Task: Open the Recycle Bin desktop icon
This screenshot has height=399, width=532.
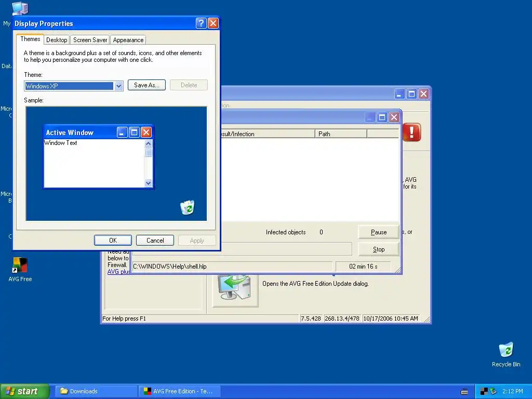Action: (506, 354)
